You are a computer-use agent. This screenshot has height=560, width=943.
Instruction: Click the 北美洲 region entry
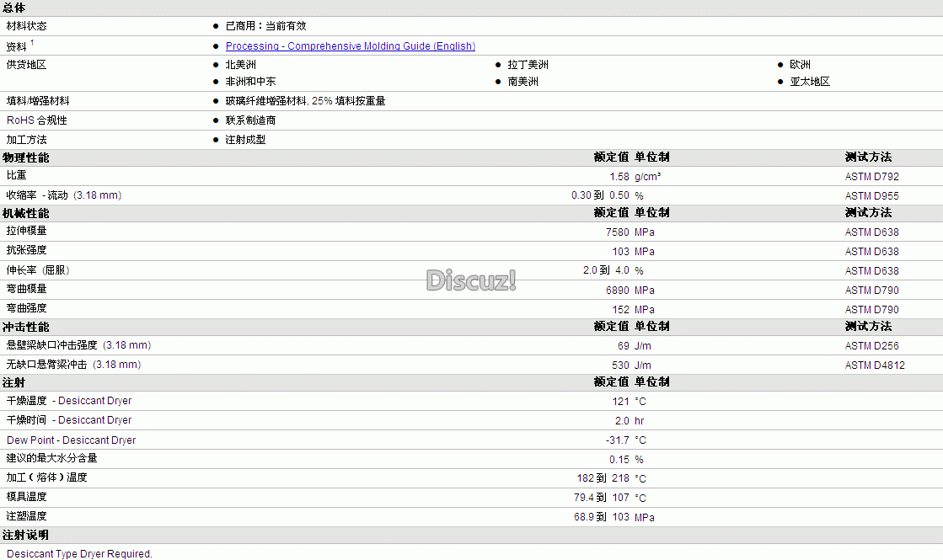tap(240, 64)
